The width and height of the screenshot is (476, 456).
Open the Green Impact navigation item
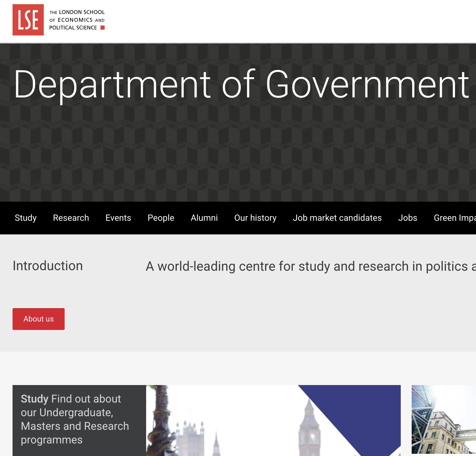[455, 218]
